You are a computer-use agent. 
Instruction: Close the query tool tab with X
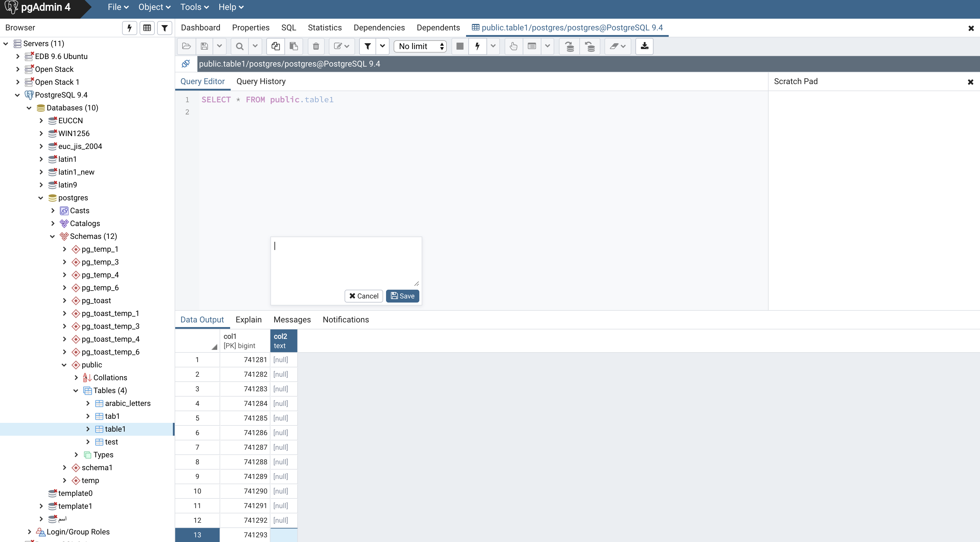(971, 28)
